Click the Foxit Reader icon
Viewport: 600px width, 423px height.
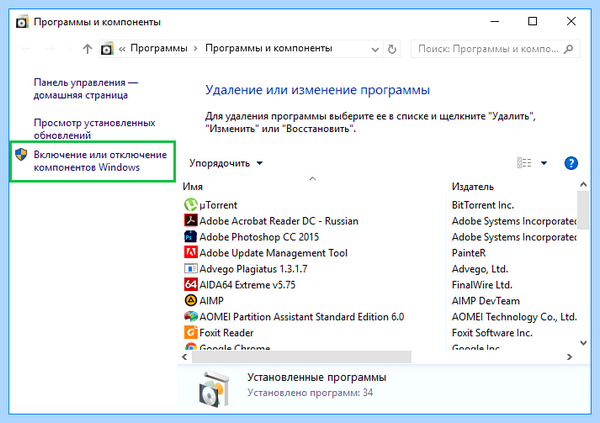click(191, 332)
